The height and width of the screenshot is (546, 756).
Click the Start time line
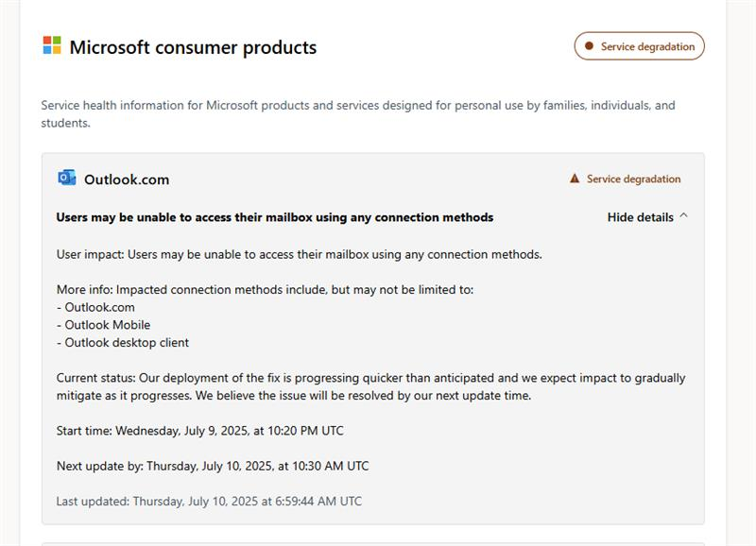coord(199,431)
